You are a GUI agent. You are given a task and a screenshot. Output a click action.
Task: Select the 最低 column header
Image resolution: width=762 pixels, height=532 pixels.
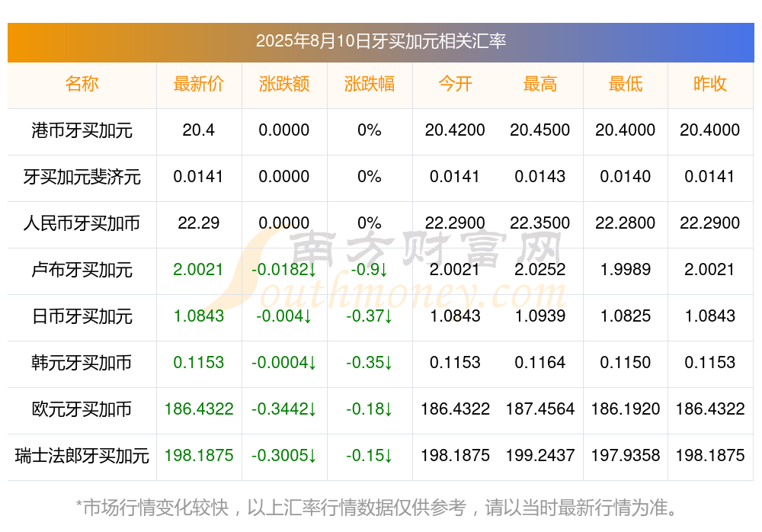tap(626, 84)
